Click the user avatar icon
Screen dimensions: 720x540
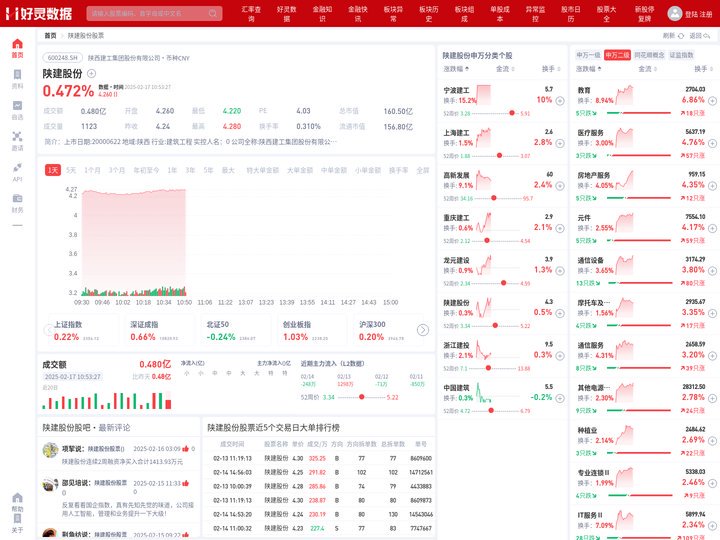[x=675, y=13]
